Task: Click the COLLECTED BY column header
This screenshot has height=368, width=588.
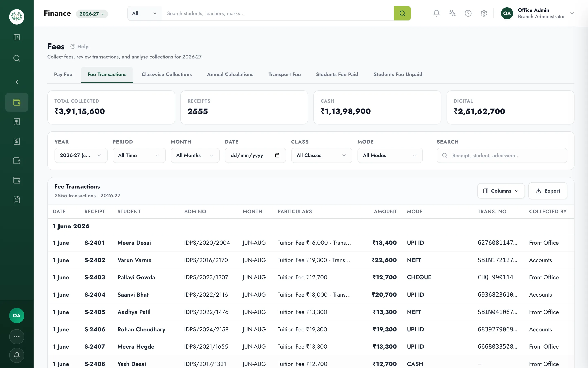Action: pyautogui.click(x=548, y=212)
